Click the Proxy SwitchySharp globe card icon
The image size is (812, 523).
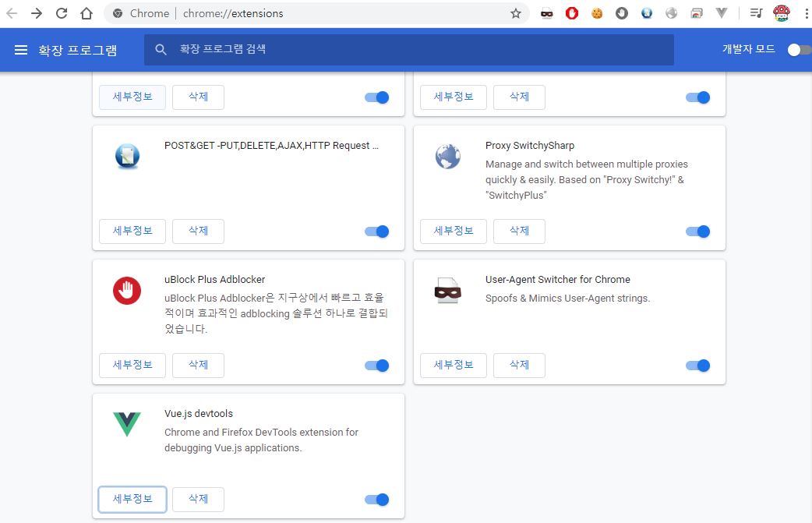pos(448,157)
